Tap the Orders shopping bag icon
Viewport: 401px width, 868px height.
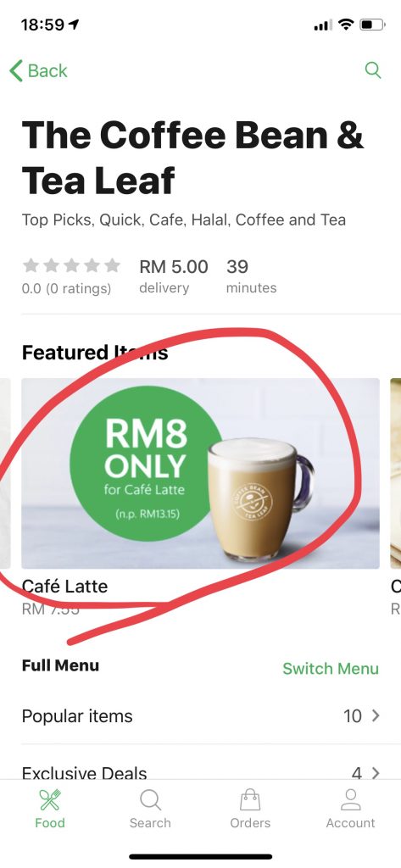point(250,800)
